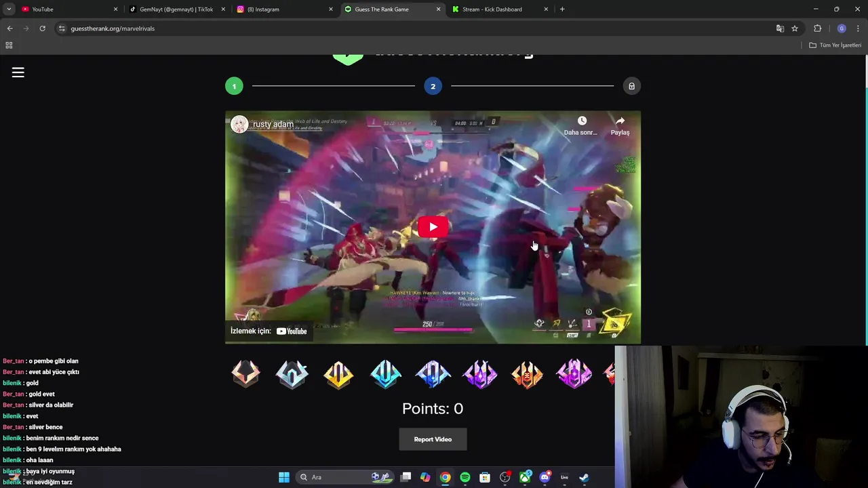The height and width of the screenshot is (488, 868).
Task: Select the Silver rank emblem
Action: click(292, 373)
